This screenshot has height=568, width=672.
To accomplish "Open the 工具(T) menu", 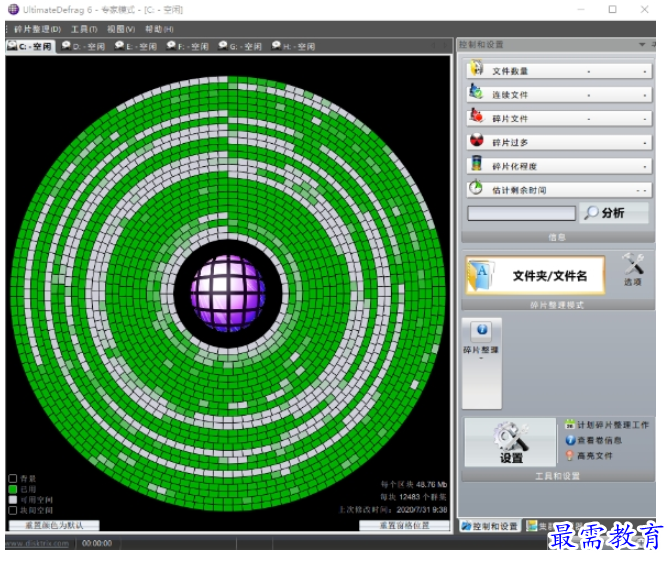I will (84, 29).
